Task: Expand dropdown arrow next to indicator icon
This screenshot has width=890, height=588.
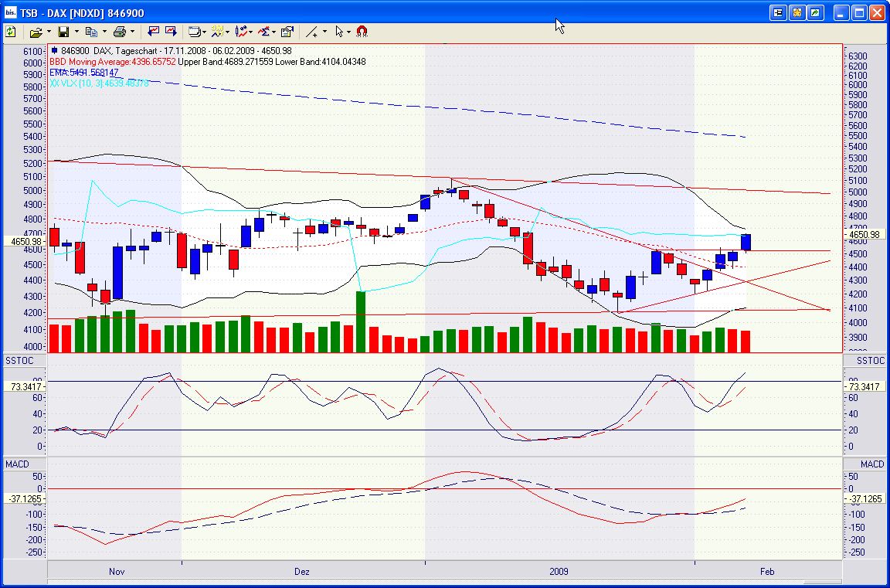Action: pyautogui.click(x=228, y=32)
